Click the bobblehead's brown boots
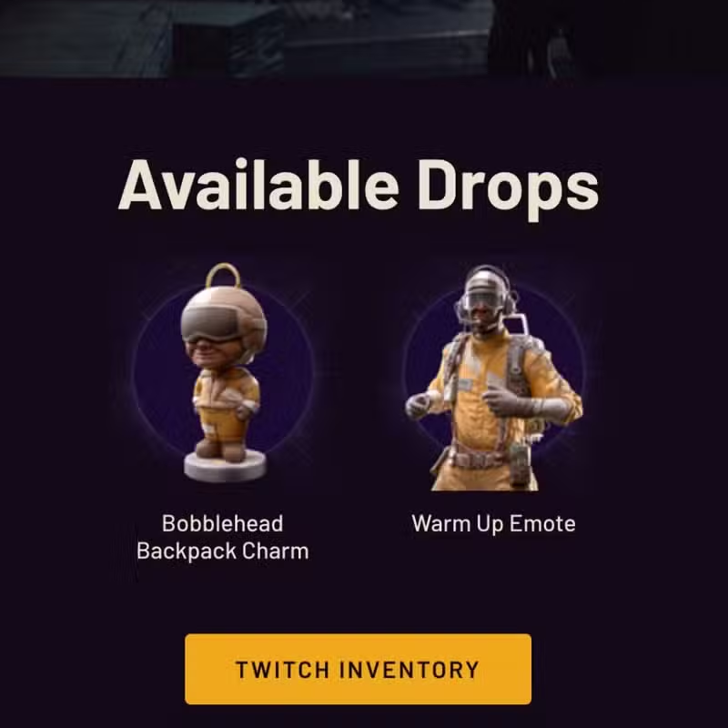 tap(220, 448)
